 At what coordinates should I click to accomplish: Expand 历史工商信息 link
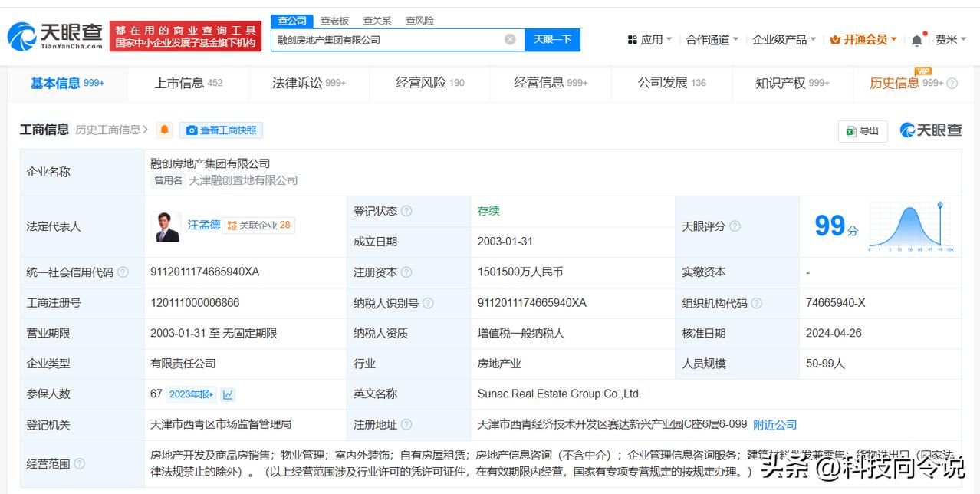pos(112,130)
